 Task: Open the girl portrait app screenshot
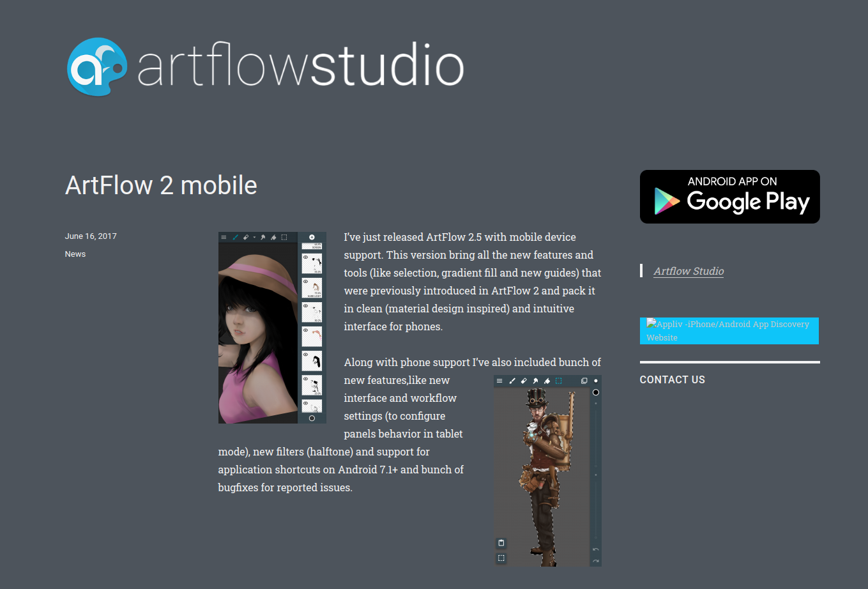point(272,328)
